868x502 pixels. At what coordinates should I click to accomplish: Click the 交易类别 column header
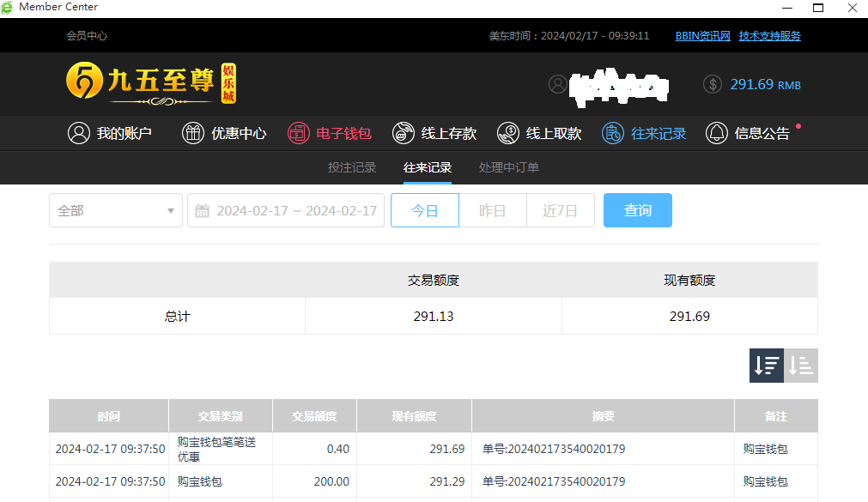221,415
